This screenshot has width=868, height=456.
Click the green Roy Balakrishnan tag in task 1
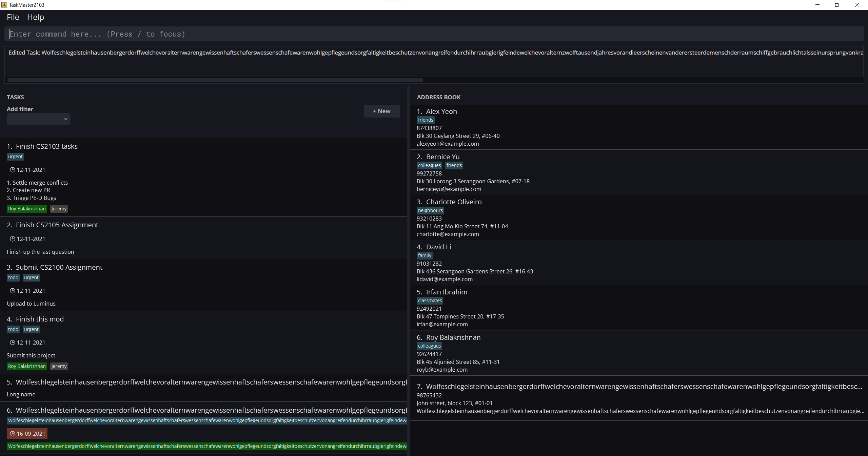tap(27, 209)
